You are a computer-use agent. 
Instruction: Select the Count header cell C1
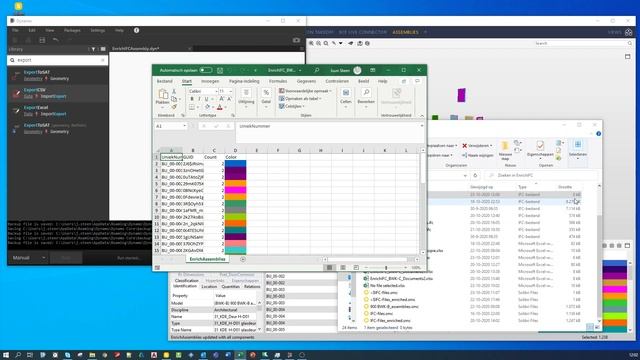(214, 157)
